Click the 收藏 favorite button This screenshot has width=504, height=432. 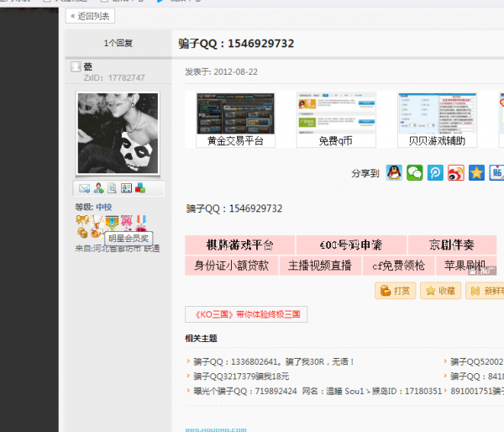pyautogui.click(x=440, y=291)
